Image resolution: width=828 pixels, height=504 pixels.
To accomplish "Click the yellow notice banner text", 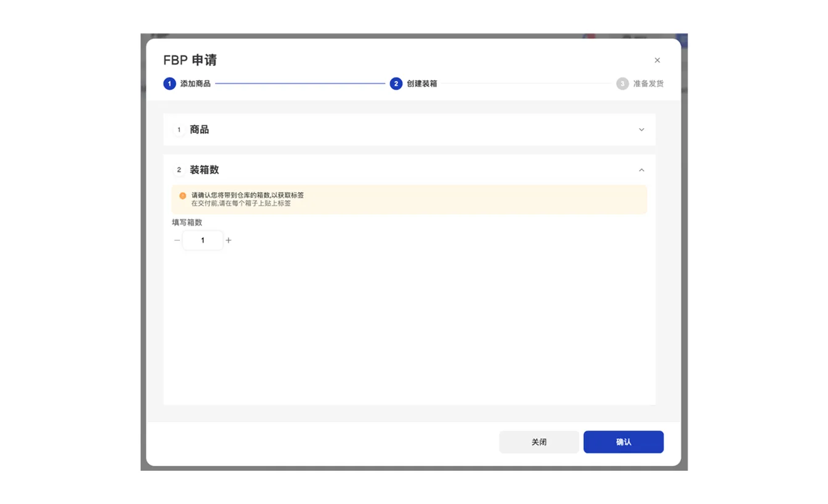I will (248, 199).
